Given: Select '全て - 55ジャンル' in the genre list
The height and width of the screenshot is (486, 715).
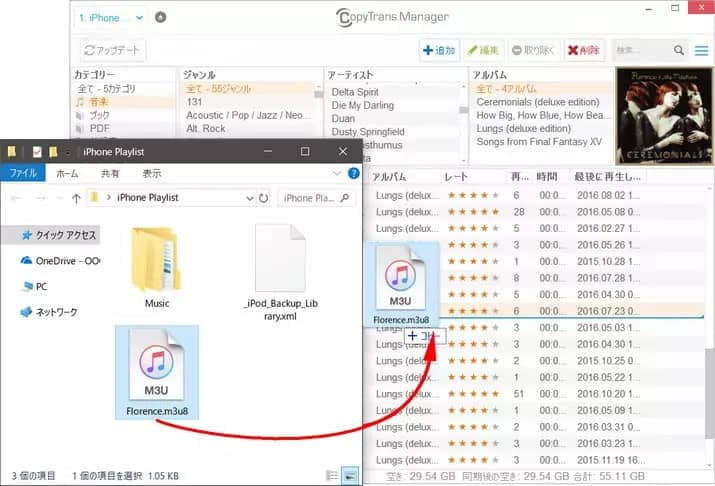Looking at the screenshot, I should [x=218, y=88].
